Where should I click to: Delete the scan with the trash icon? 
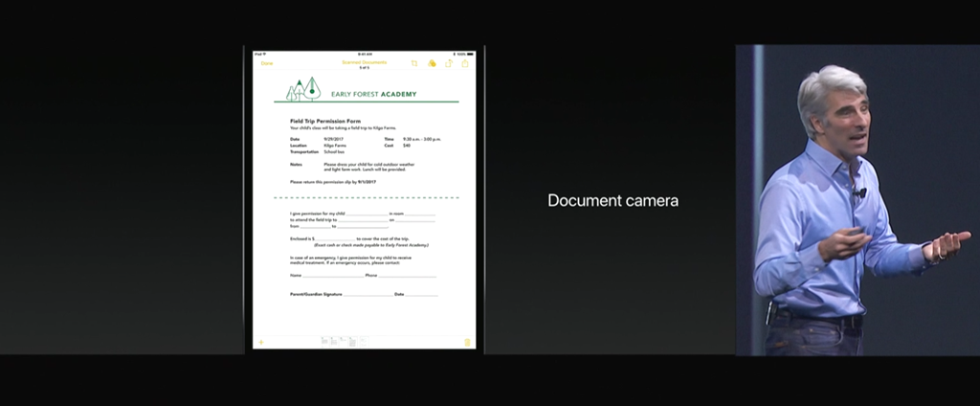tap(467, 342)
